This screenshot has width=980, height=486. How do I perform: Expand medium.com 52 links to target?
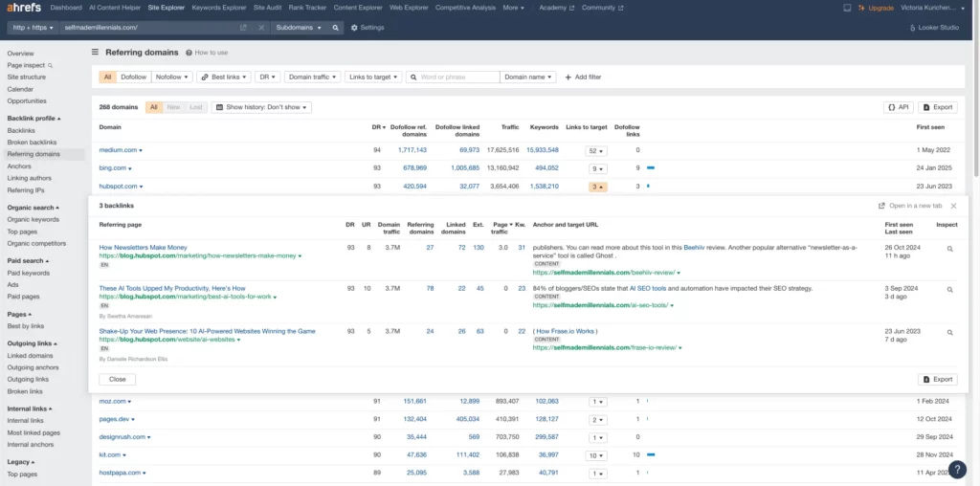pyautogui.click(x=595, y=150)
